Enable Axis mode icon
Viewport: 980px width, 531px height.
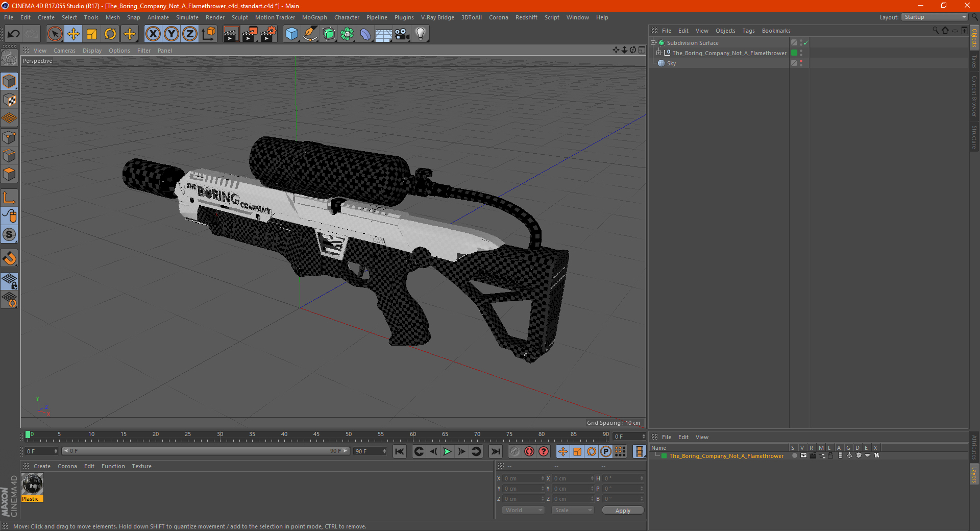click(9, 198)
